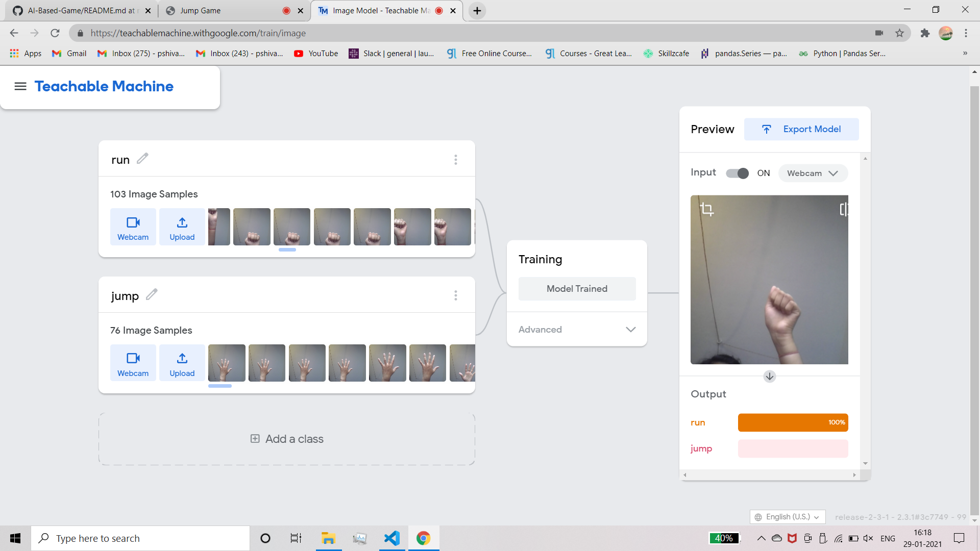This screenshot has height=551, width=980.
Task: Select the first jump hand sample thumbnail
Action: [x=227, y=363]
